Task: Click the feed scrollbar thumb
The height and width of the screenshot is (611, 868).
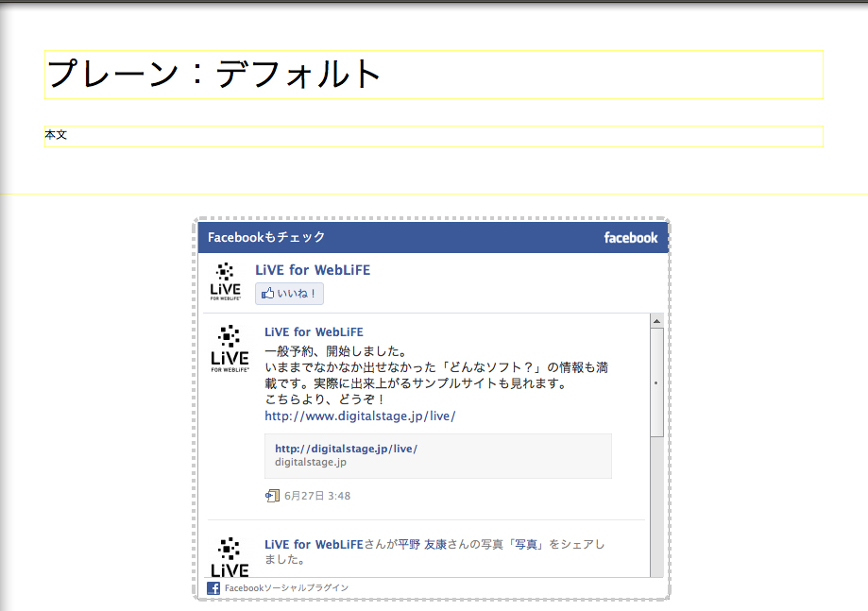Action: point(656,382)
